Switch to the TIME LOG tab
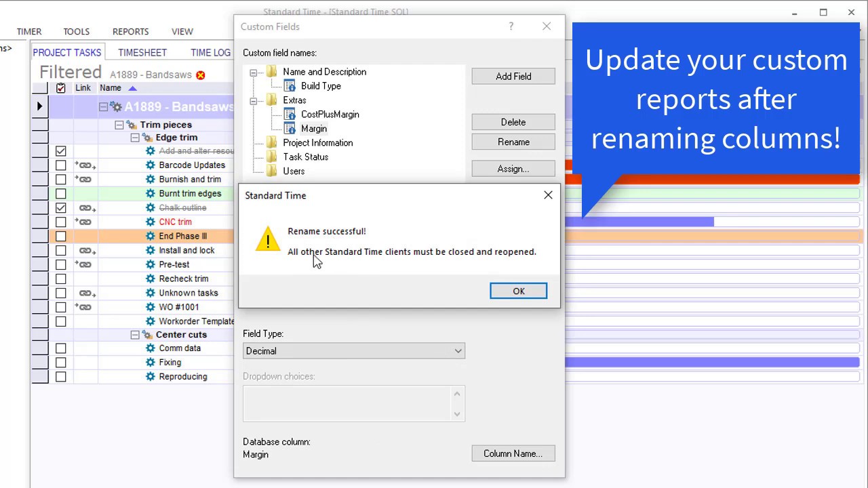Screen dimensions: 868x488 coord(211,53)
